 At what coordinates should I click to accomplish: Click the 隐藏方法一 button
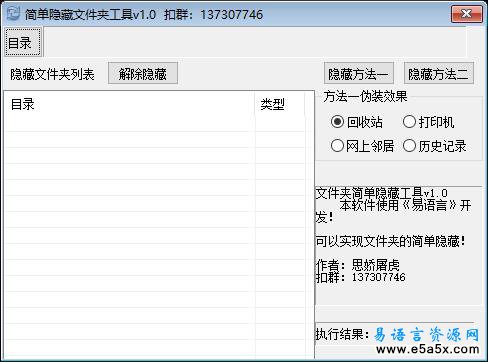point(359,73)
